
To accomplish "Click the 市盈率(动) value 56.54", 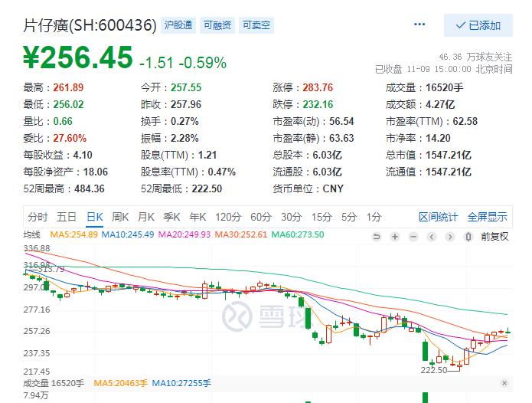I will point(341,121).
